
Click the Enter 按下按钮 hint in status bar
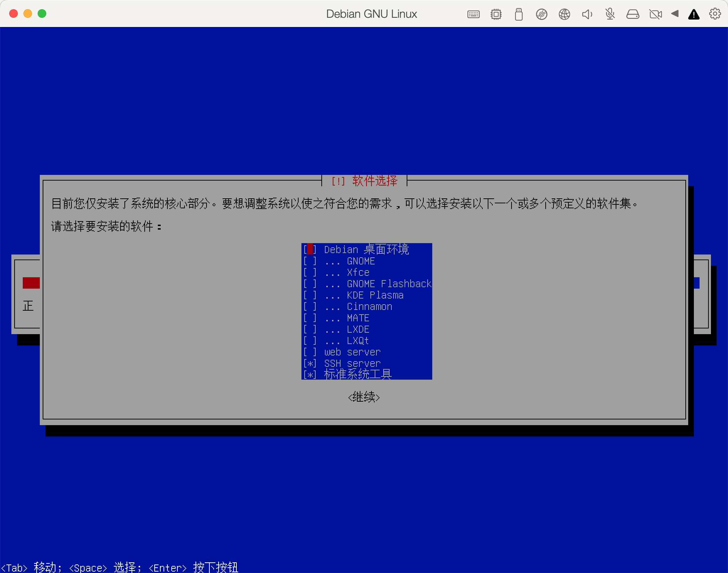pos(193,567)
